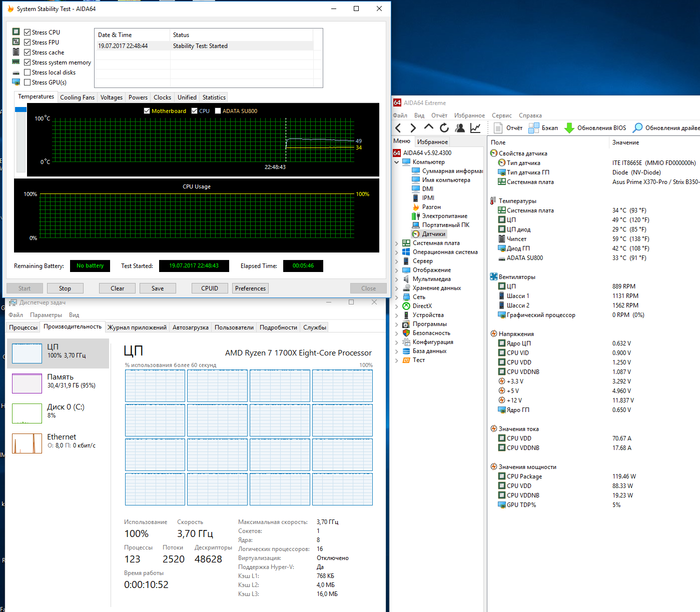Expand the Операционная система tree node

point(397,252)
